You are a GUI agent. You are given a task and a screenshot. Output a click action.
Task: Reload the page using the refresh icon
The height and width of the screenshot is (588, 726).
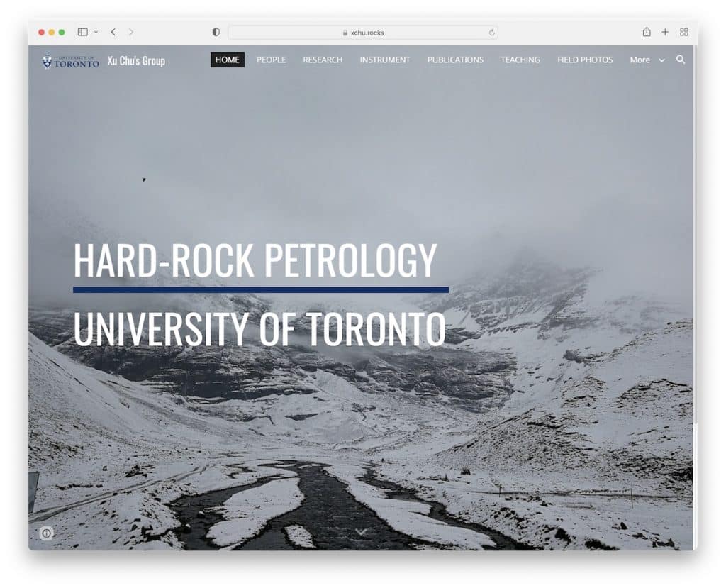click(x=492, y=33)
